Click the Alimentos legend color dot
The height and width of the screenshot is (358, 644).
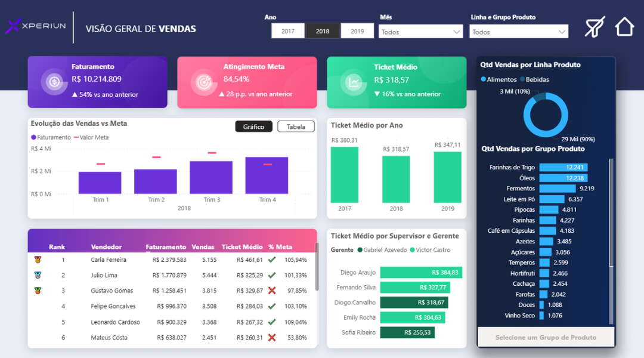tap(484, 79)
